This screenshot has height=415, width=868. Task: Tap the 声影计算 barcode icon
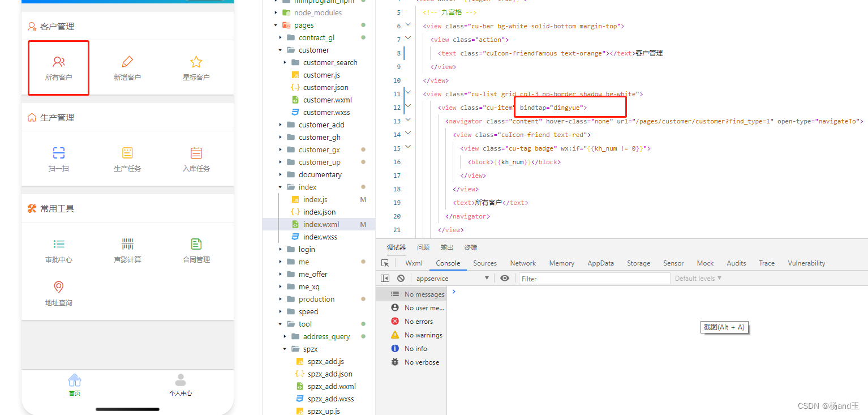click(x=127, y=244)
